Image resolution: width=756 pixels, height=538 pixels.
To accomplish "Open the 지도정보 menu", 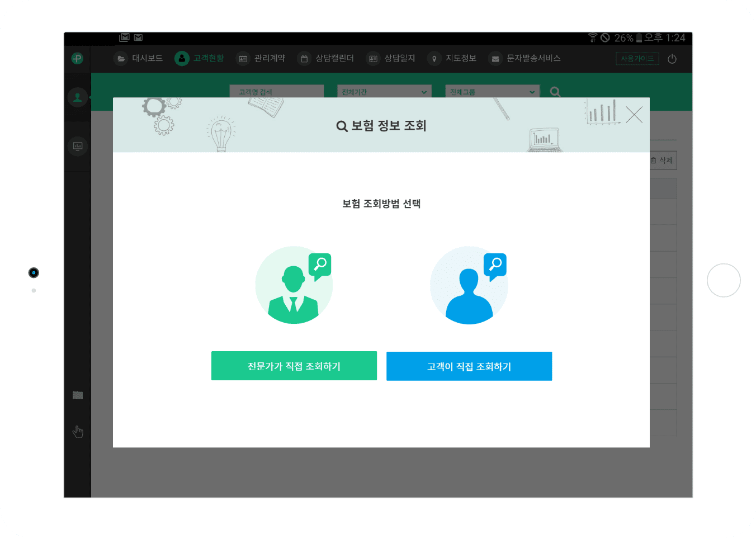I will [x=461, y=58].
